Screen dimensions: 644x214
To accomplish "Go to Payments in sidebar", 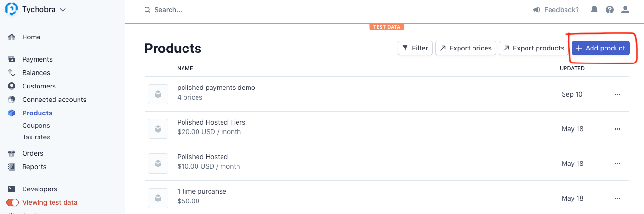I will [37, 59].
